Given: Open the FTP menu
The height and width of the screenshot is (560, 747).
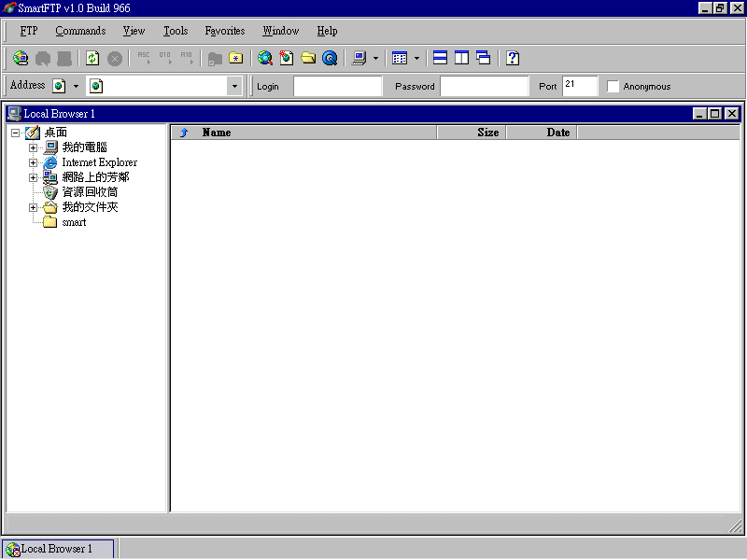Looking at the screenshot, I should tap(29, 31).
